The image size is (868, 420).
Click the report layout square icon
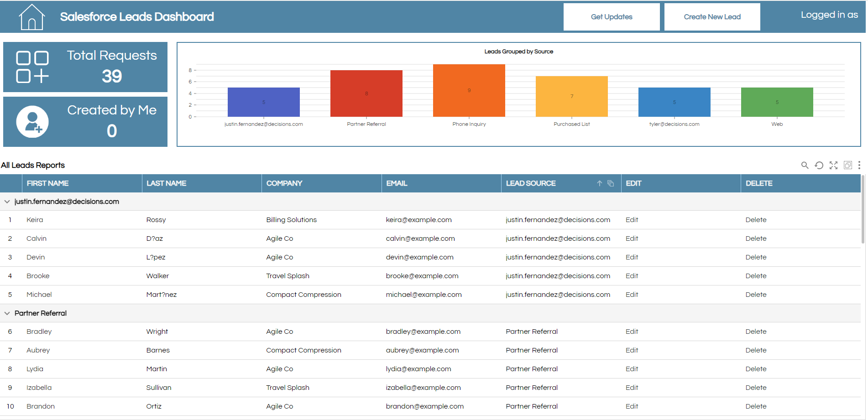[x=847, y=165]
